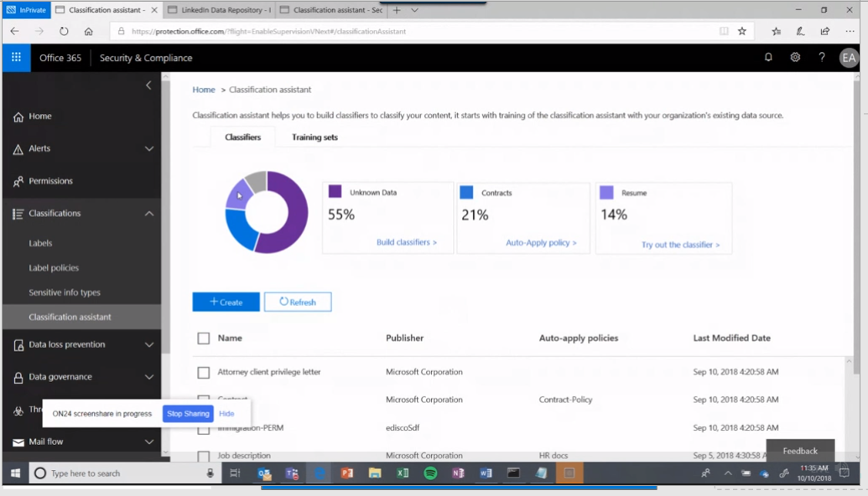Share this page using the share icon

coord(825,32)
